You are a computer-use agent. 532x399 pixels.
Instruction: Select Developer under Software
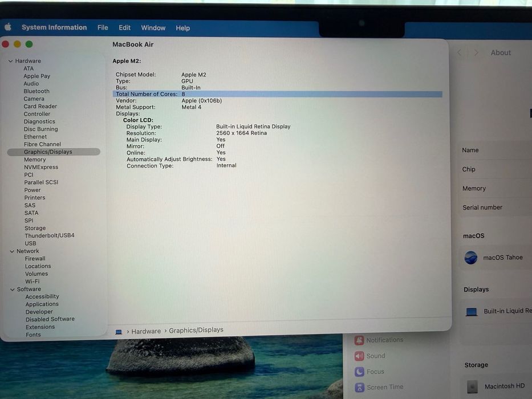tap(39, 312)
